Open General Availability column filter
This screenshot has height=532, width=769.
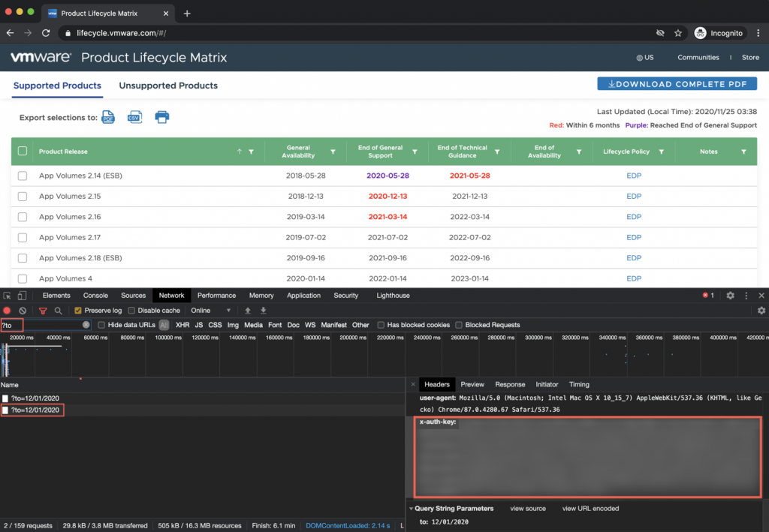333,152
